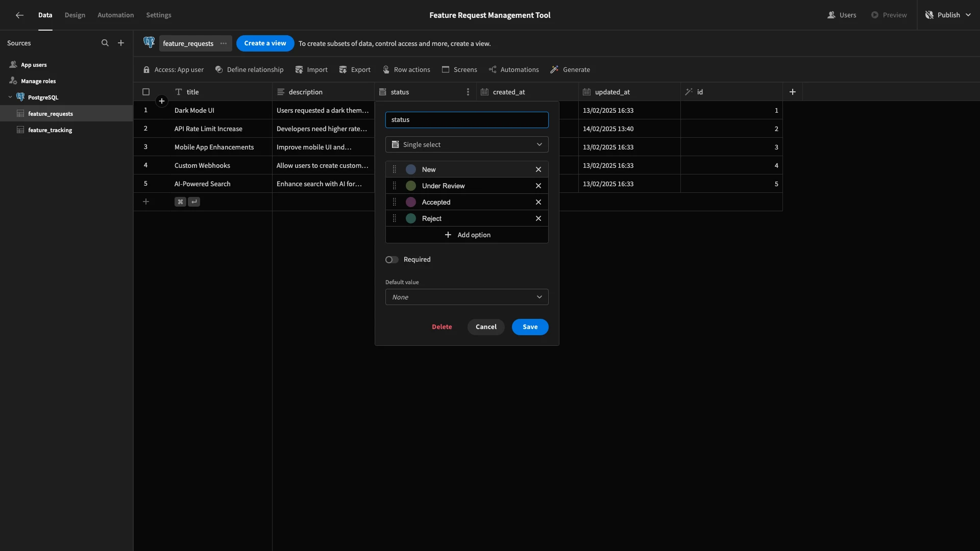Screen dimensions: 980x551
Task: Click the Create a view button
Action: [x=265, y=43]
